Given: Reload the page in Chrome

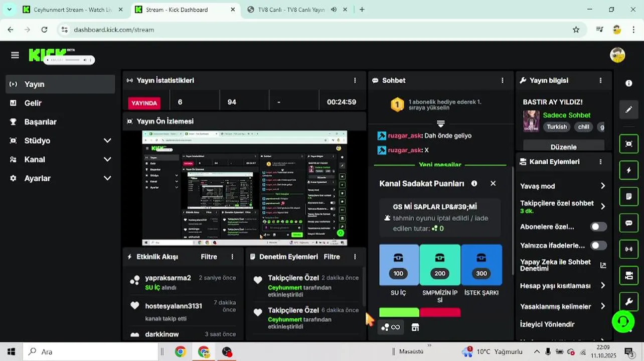Looking at the screenshot, I should tap(44, 30).
